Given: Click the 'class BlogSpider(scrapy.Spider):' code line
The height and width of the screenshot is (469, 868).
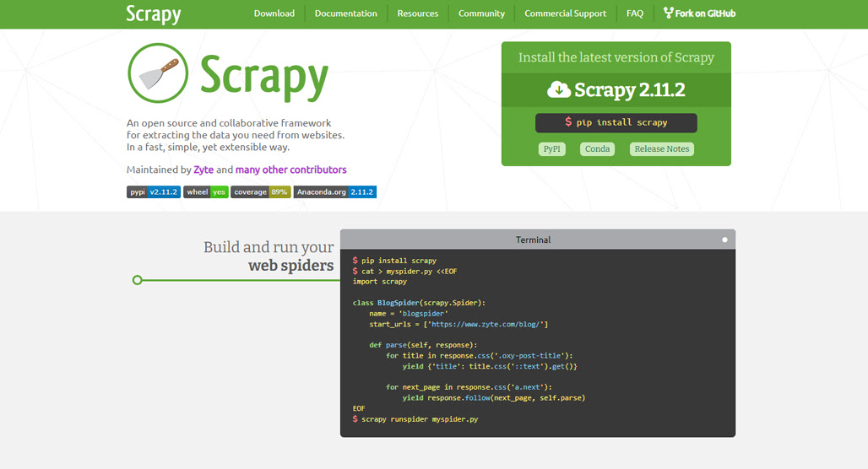Looking at the screenshot, I should tap(419, 303).
